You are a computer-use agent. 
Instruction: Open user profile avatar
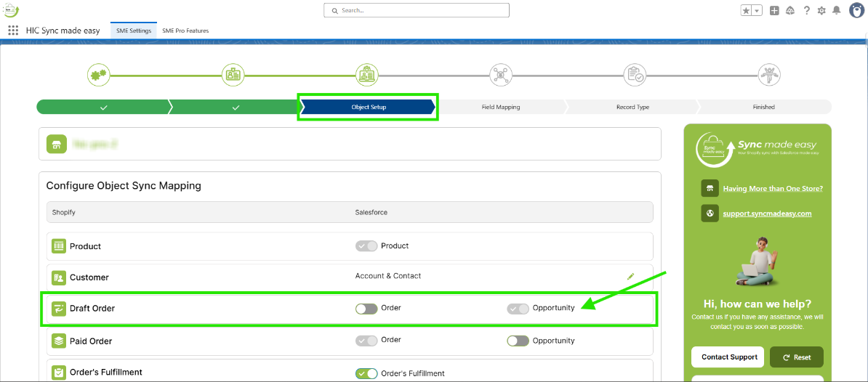point(858,10)
